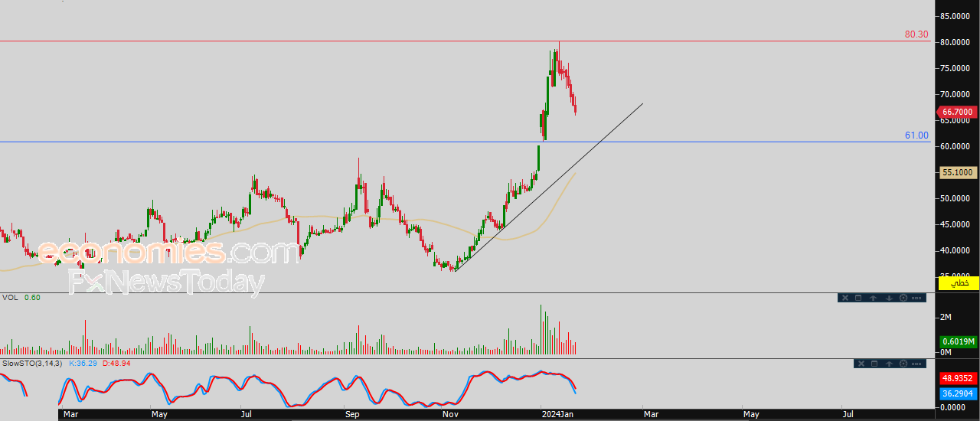Click the Nov time axis label
Image resolution: width=980 pixels, height=421 pixels.
pyautogui.click(x=450, y=414)
